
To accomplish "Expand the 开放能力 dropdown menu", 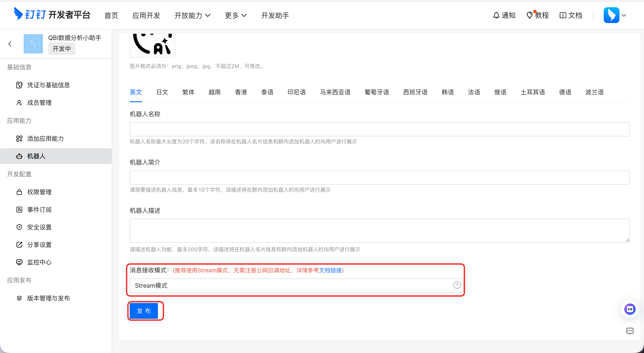I will point(193,16).
